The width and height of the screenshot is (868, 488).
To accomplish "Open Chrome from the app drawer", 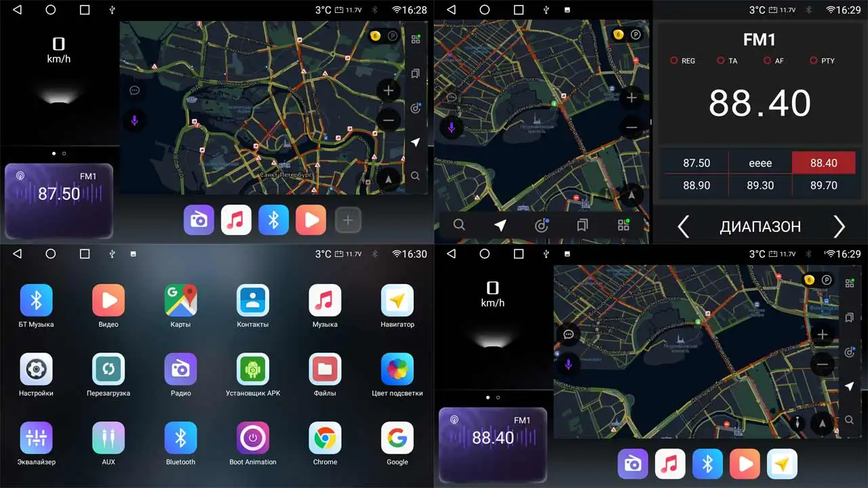I will 325,439.
